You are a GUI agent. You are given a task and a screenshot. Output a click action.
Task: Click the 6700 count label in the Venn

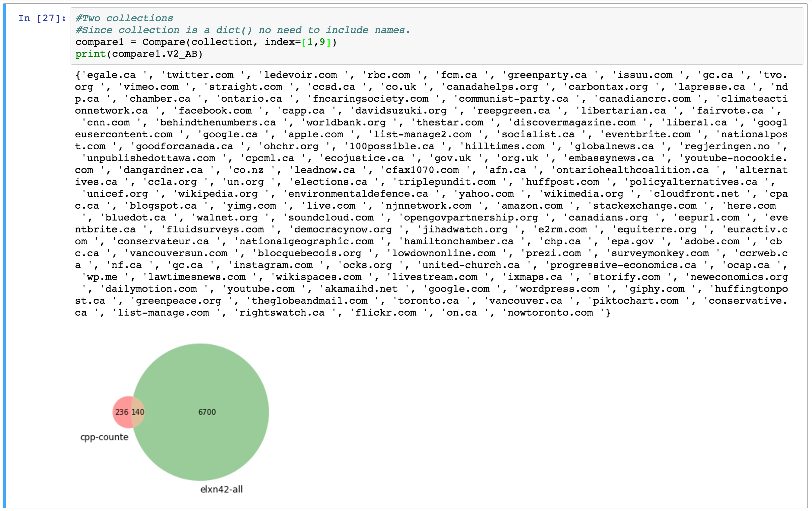[x=207, y=412]
